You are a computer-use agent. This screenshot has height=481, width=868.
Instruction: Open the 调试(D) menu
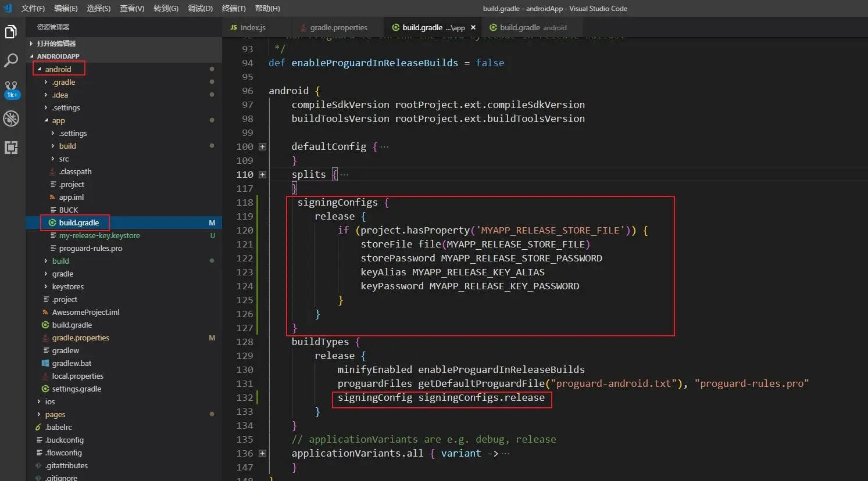[x=200, y=8]
